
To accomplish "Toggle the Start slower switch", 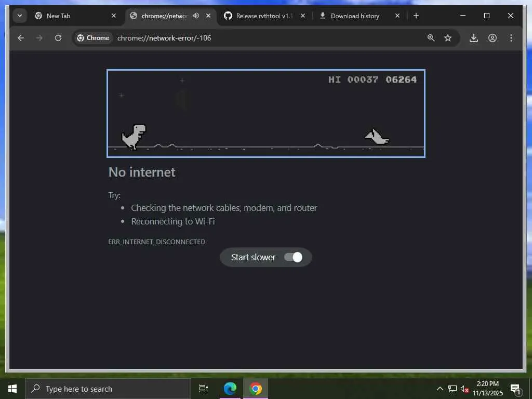I will pyautogui.click(x=293, y=257).
